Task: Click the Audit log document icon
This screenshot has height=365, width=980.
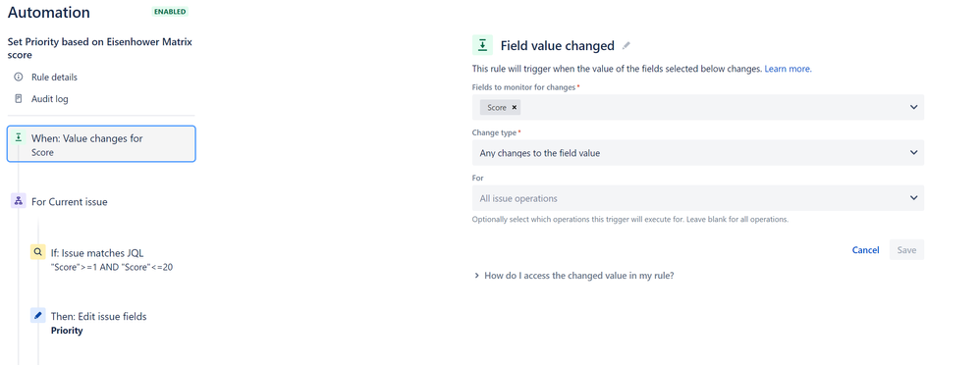Action: click(x=18, y=99)
